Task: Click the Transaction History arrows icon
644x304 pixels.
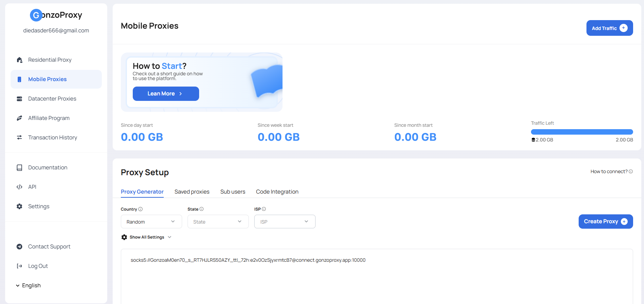Action: (x=19, y=138)
